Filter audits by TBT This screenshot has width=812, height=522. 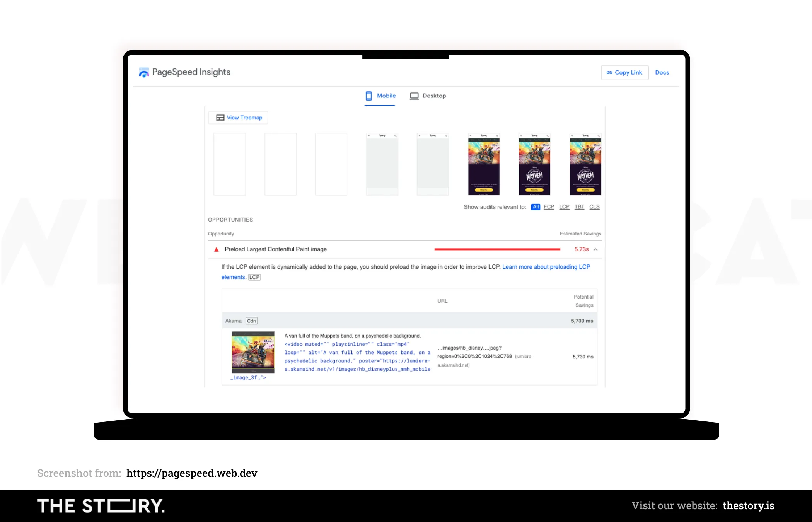(579, 207)
